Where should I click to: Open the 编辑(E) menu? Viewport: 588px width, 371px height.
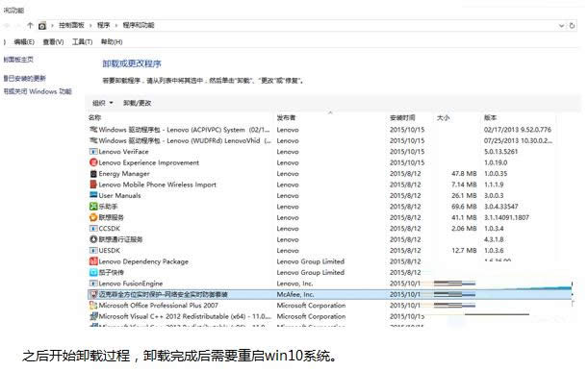tap(24, 42)
